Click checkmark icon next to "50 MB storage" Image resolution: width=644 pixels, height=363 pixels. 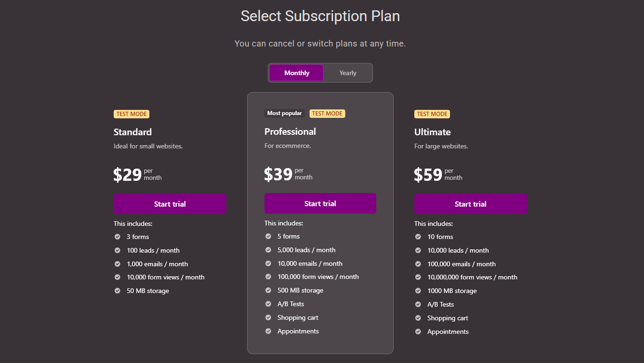117,291
